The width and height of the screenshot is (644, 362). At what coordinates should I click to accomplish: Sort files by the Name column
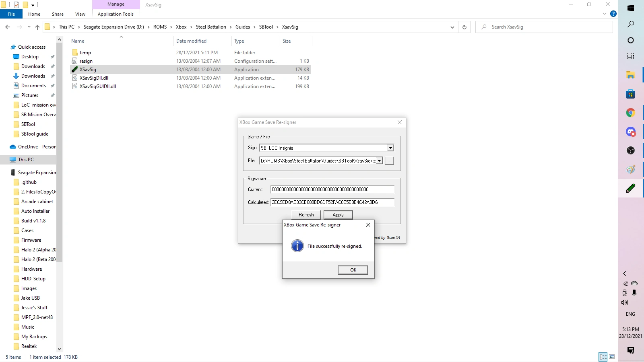(78, 41)
